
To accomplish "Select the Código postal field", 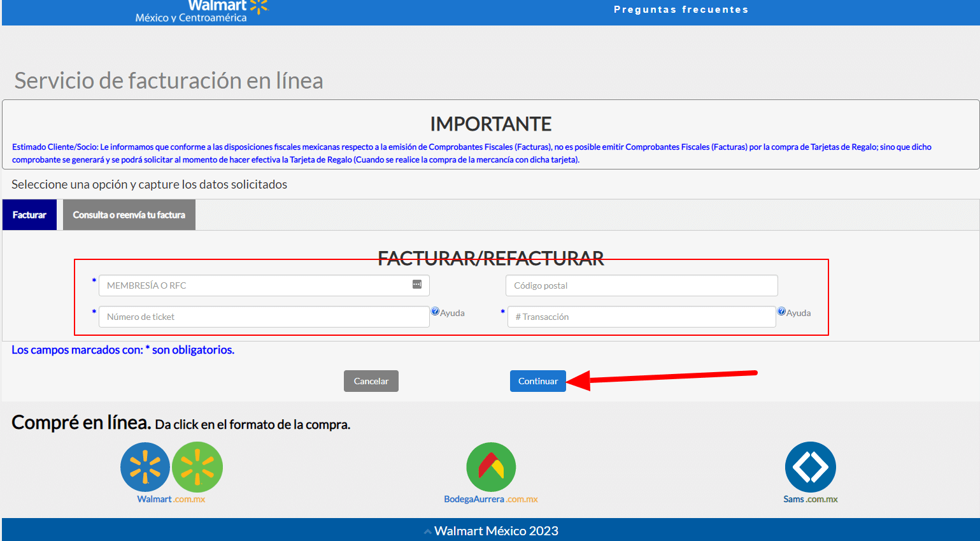I will coord(641,285).
